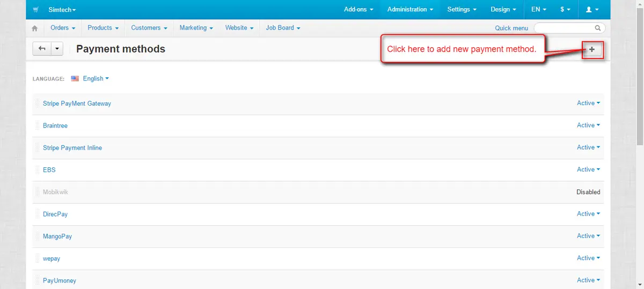Viewport: 644px width, 289px height.
Task: Open the Orders menu
Action: tap(62, 28)
